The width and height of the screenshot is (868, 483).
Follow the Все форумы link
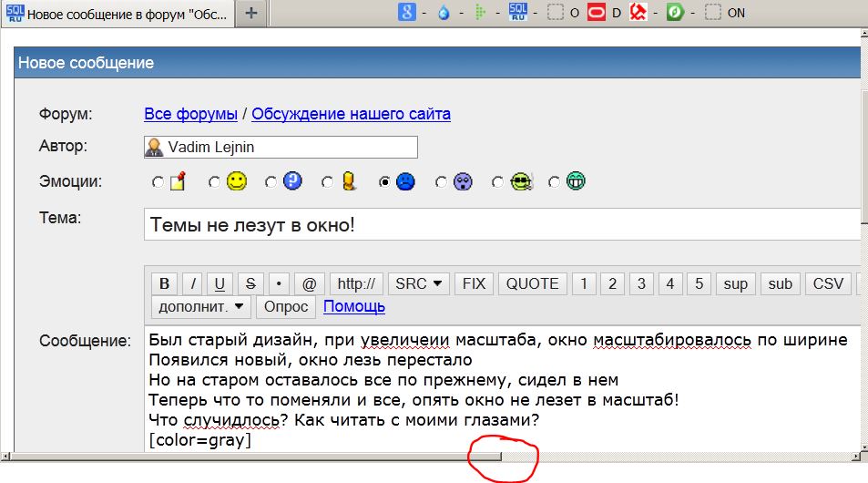click(x=190, y=114)
